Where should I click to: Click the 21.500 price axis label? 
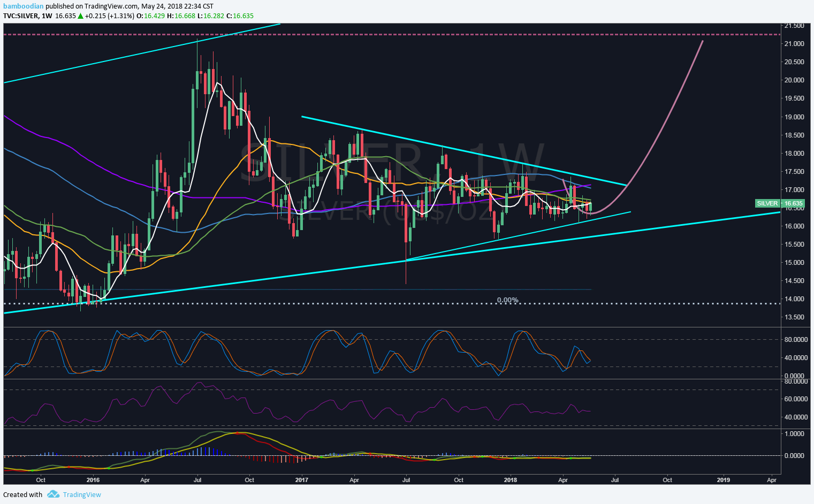pyautogui.click(x=794, y=25)
